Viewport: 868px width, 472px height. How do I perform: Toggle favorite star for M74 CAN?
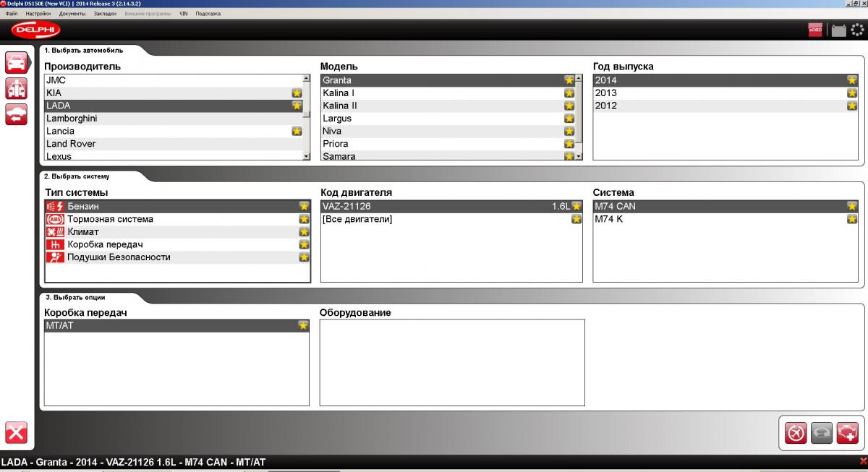pyautogui.click(x=852, y=207)
